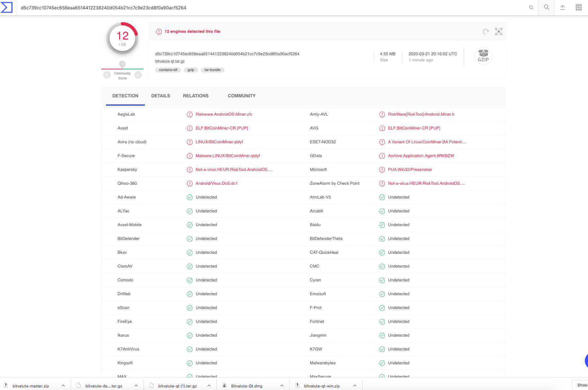Click the upload file icon

tap(563, 7)
